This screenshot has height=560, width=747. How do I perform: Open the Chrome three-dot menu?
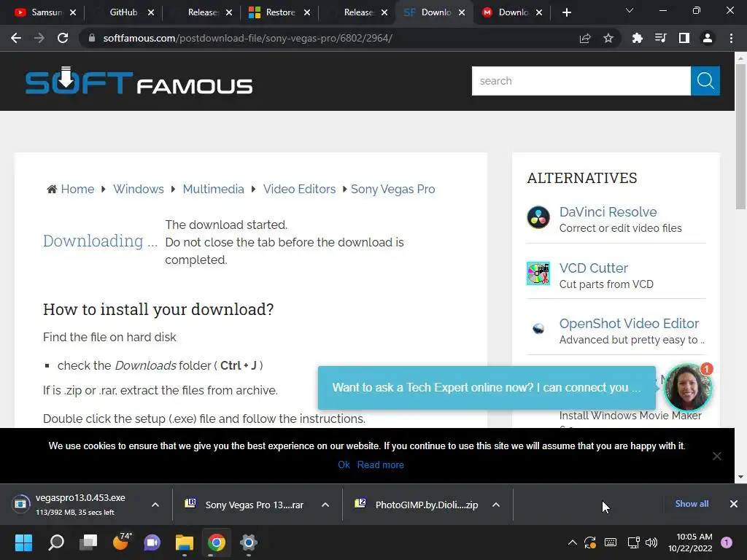[731, 39]
